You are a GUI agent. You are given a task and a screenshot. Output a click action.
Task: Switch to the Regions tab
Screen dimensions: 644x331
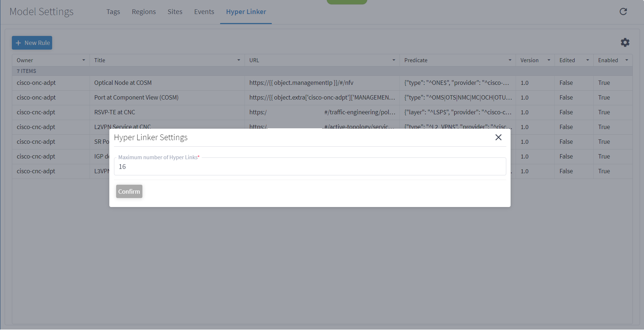pyautogui.click(x=143, y=12)
